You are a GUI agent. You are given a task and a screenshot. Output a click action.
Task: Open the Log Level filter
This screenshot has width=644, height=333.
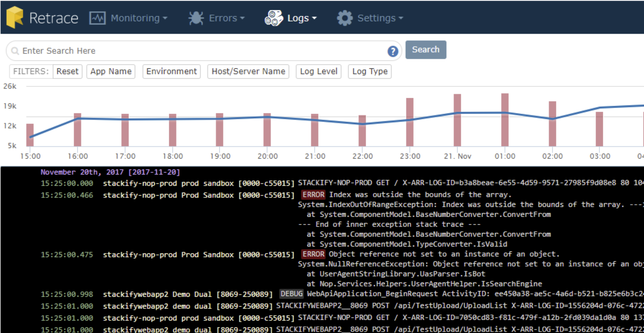click(x=319, y=71)
